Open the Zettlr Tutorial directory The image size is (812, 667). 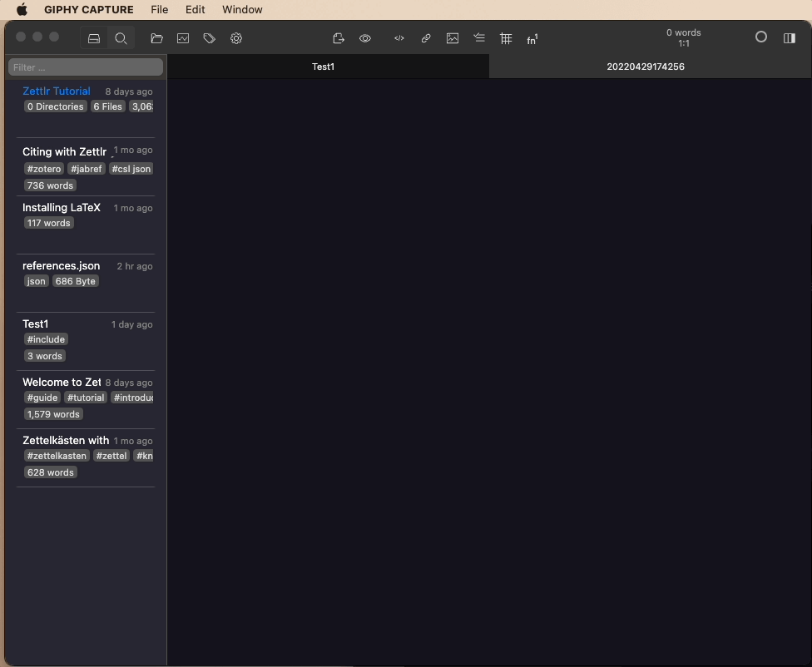tap(56, 91)
